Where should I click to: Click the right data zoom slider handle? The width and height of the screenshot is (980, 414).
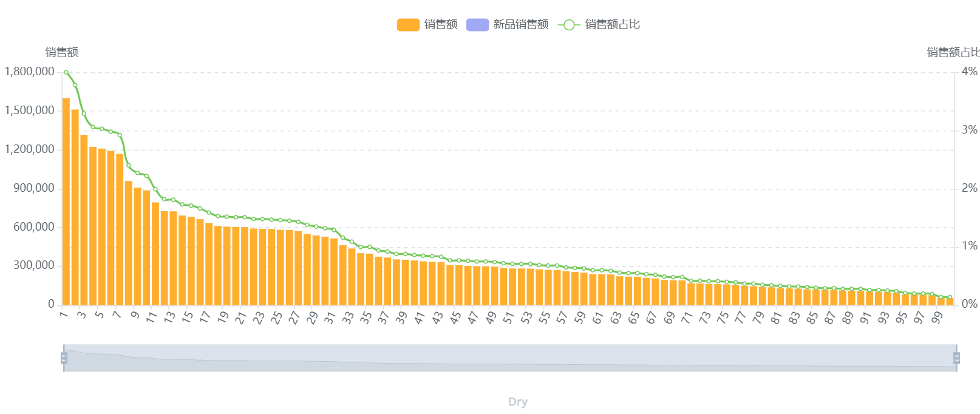tap(956, 358)
